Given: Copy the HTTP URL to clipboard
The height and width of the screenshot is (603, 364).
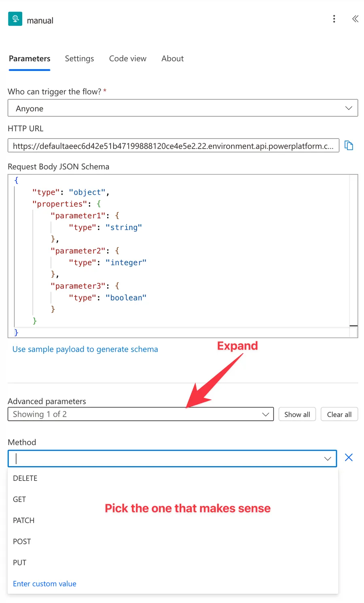Looking at the screenshot, I should click(x=349, y=146).
